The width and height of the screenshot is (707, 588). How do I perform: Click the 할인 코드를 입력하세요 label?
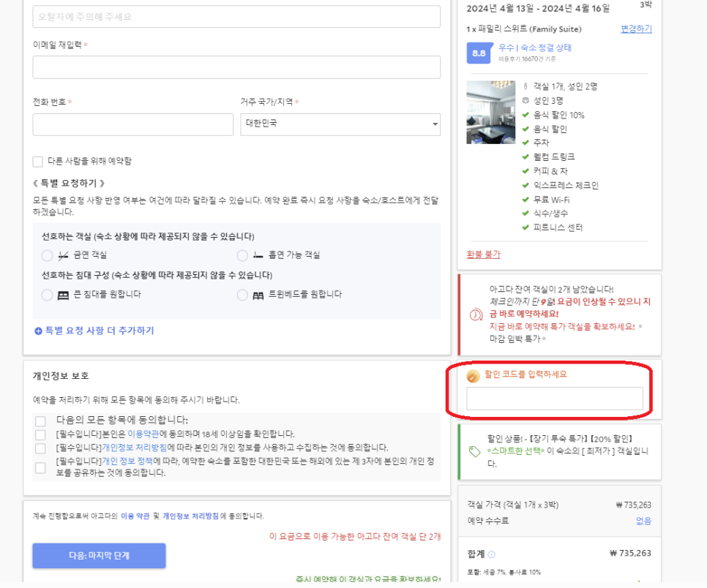525,374
